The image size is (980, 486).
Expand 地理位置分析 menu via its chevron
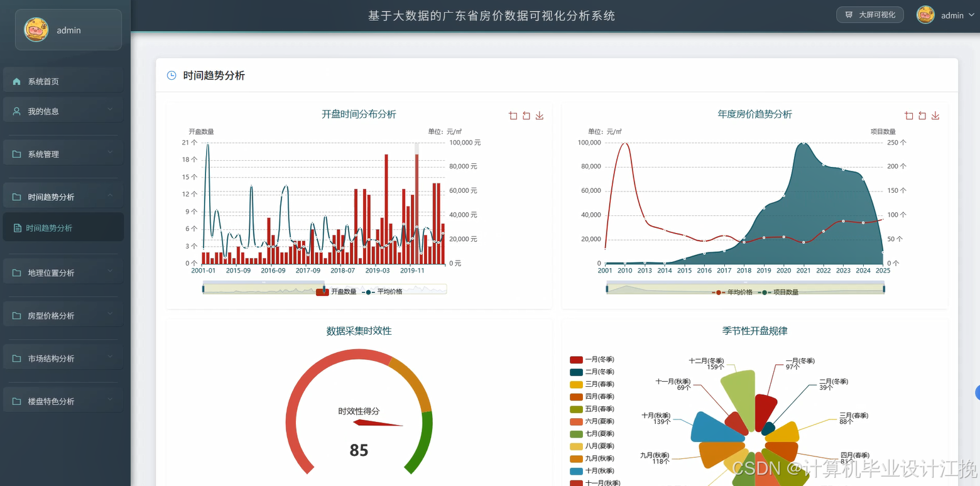point(110,271)
